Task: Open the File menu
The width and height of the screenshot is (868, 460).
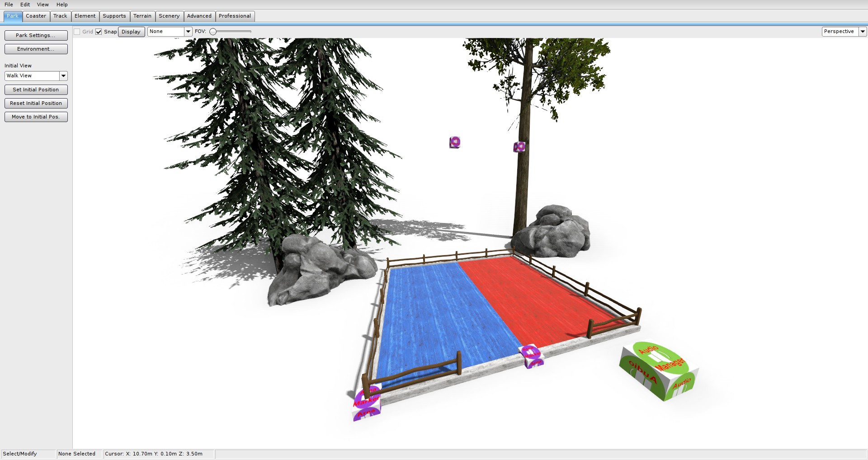Action: point(9,5)
